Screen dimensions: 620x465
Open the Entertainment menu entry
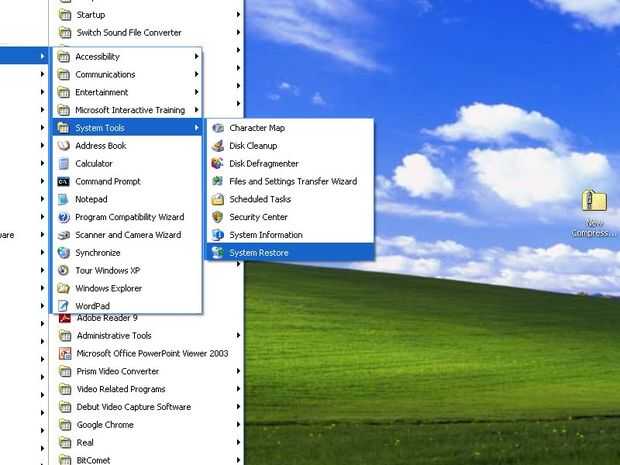pos(127,93)
